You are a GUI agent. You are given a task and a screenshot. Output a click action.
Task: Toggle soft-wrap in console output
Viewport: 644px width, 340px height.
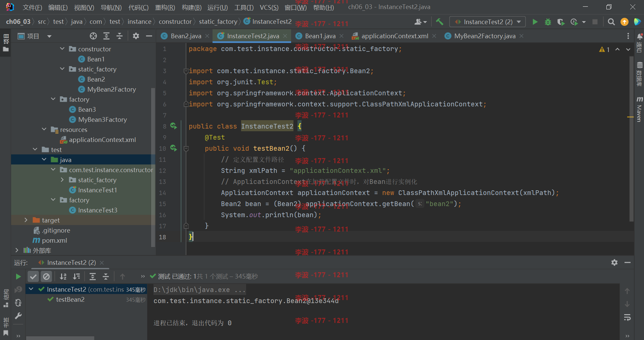[627, 317]
